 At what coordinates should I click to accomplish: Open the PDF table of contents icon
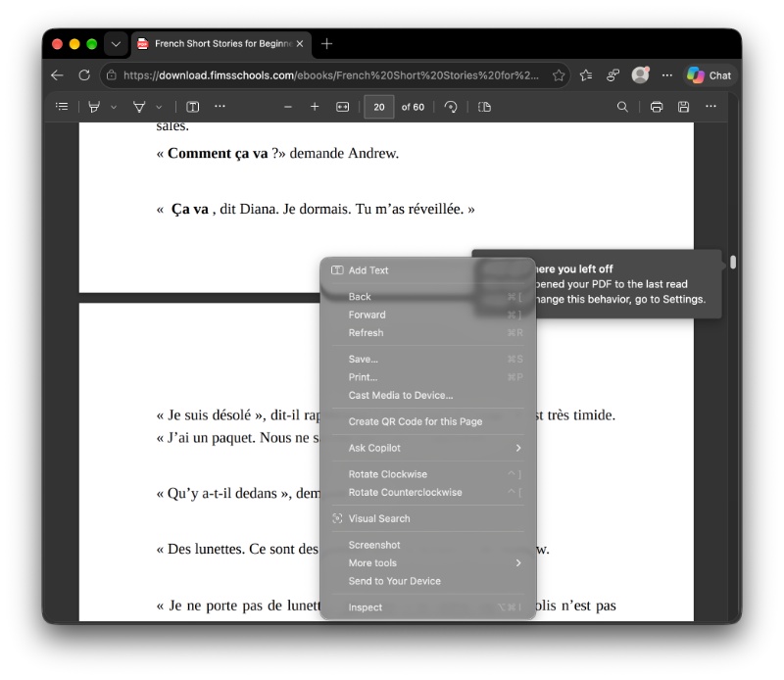(x=62, y=107)
